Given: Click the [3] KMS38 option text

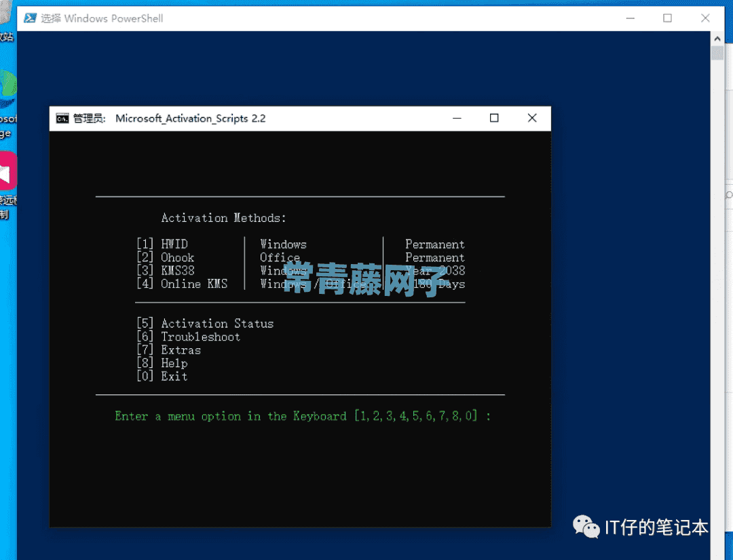Looking at the screenshot, I should tap(165, 271).
